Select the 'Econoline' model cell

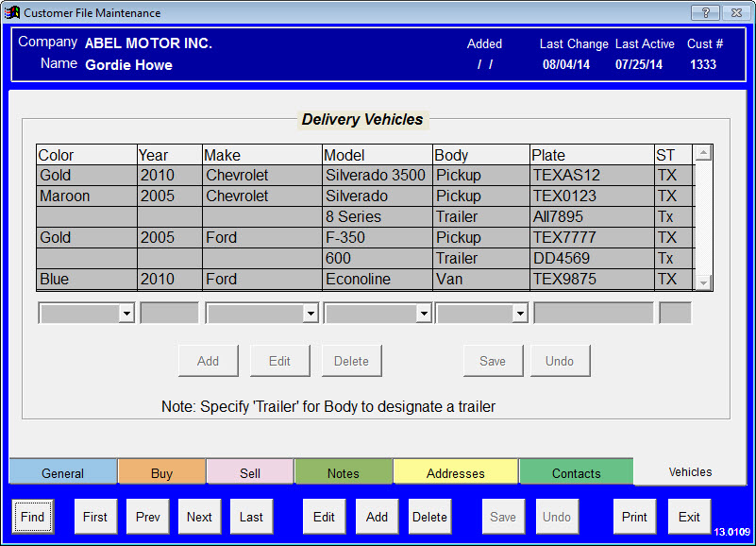click(377, 279)
